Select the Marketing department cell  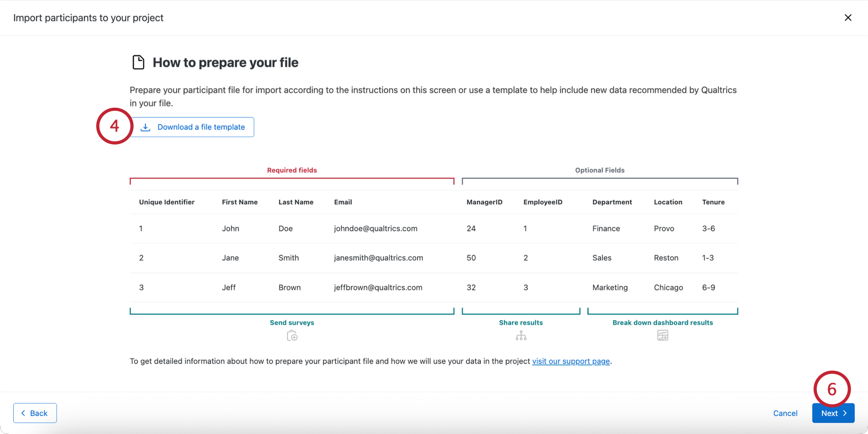(610, 287)
